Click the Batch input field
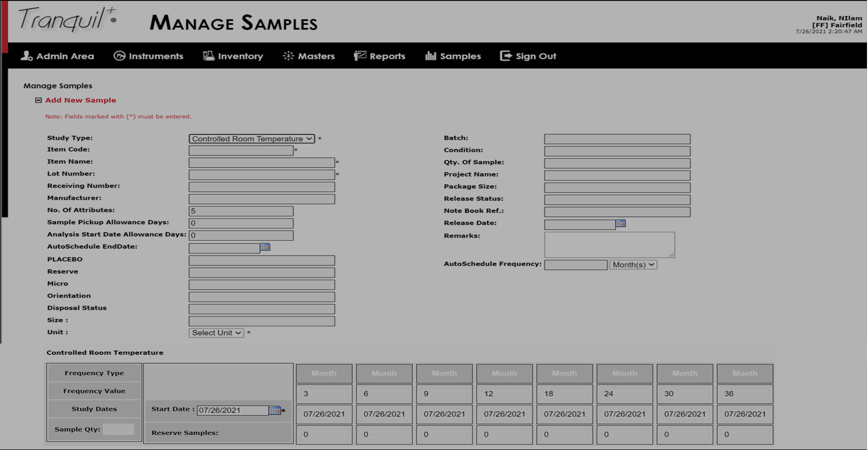This screenshot has height=450, width=868. click(617, 139)
